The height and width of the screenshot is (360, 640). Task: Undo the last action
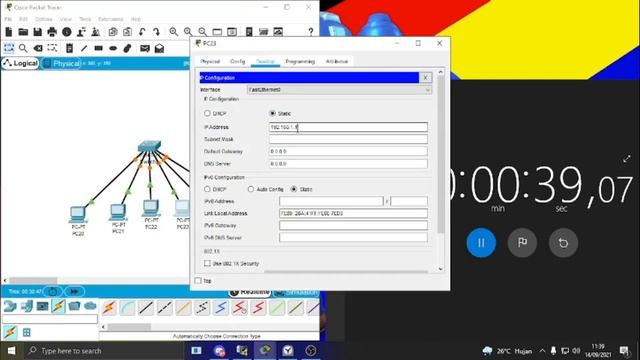click(142, 32)
